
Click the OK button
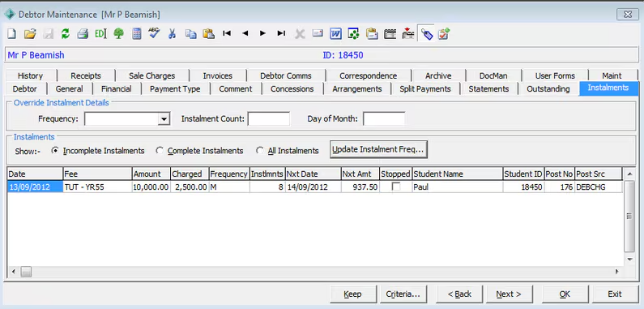[565, 294]
